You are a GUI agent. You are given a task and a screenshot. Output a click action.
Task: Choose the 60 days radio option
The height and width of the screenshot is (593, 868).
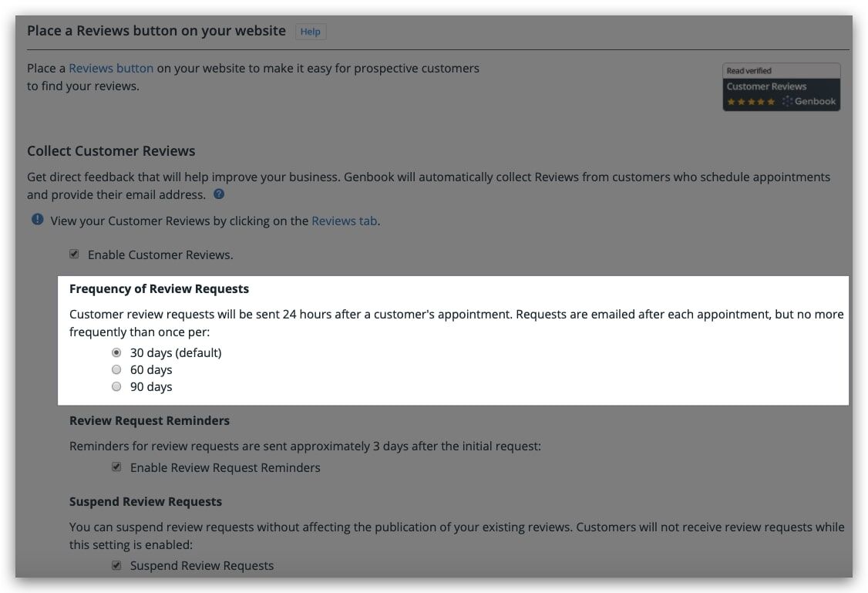click(116, 370)
